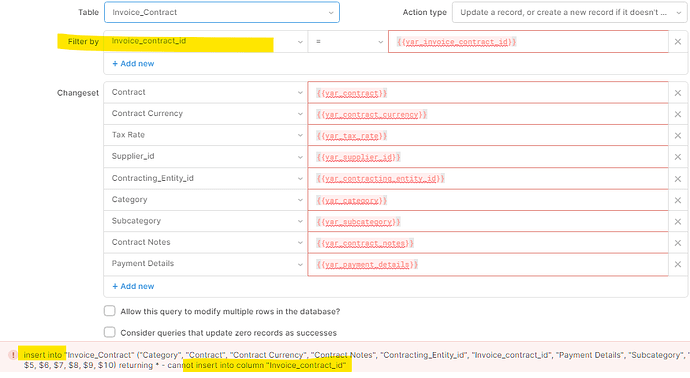Edit the var_contract_notes value field
Image resolution: width=690 pixels, height=378 pixels.
tap(488, 243)
